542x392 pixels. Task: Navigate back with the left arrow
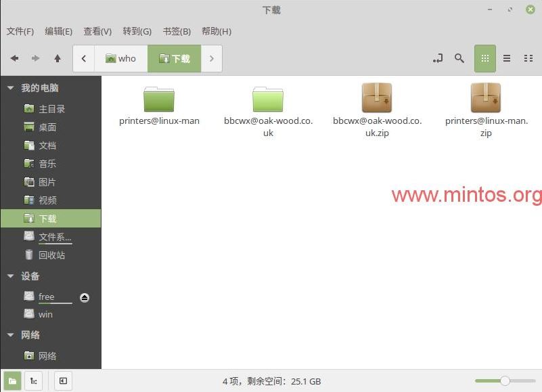[14, 58]
